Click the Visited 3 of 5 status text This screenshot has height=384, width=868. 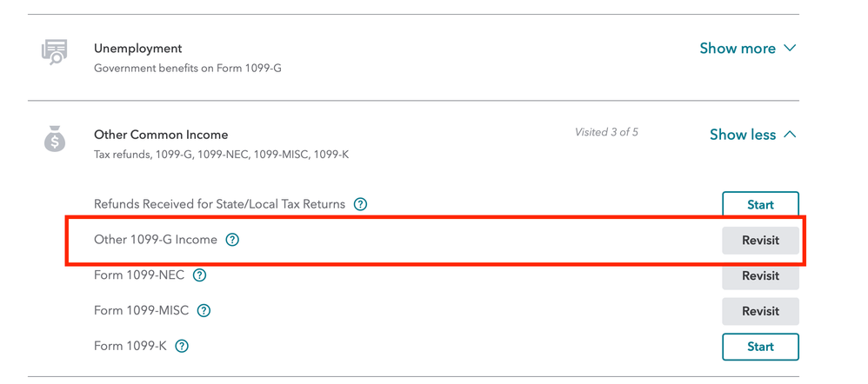click(606, 132)
